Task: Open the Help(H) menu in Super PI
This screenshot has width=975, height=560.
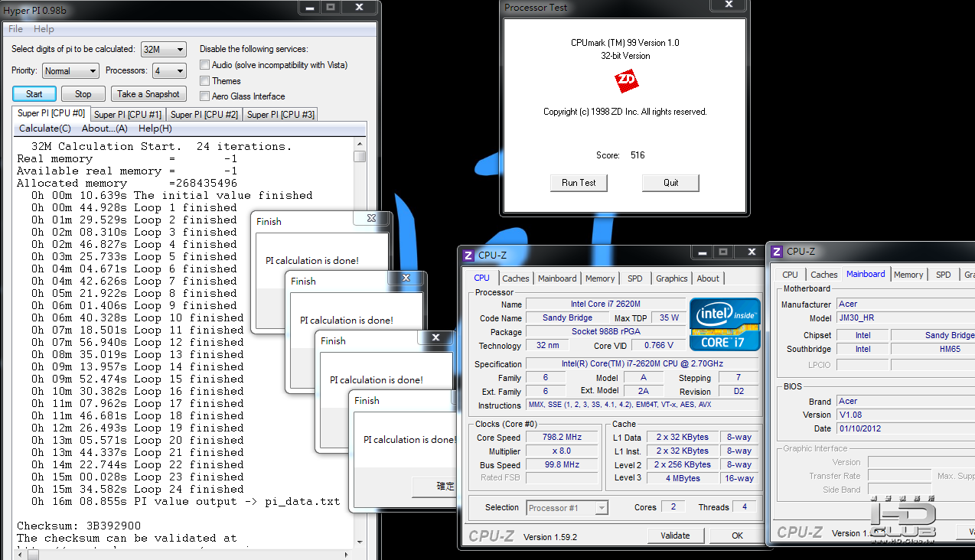Action: (x=155, y=129)
